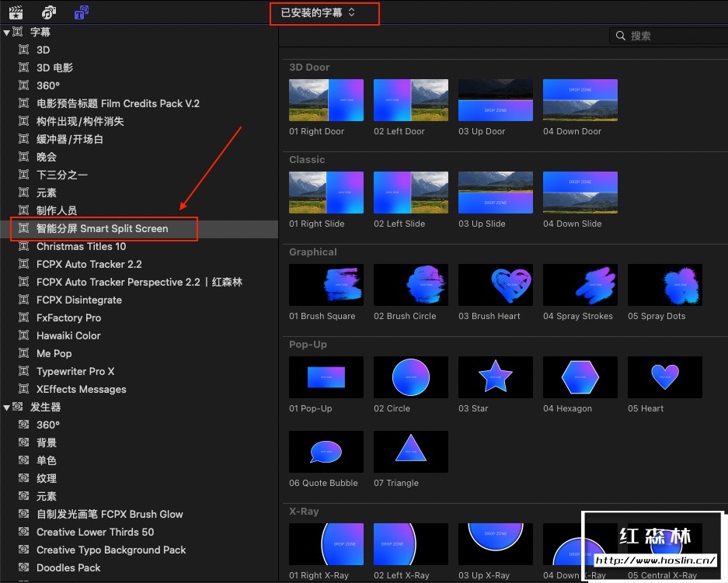Select the 04 Hexagon thumbnail
This screenshot has height=583, width=728.
[x=580, y=377]
